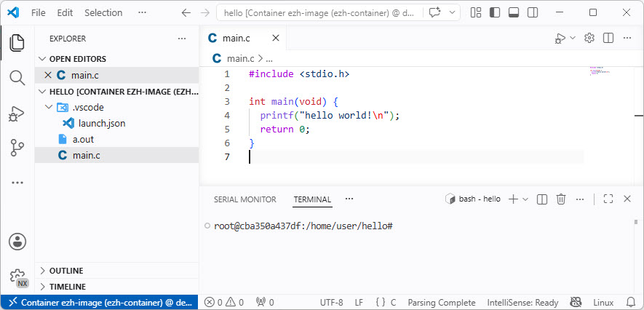Toggle primary side bar visibility

click(495, 12)
